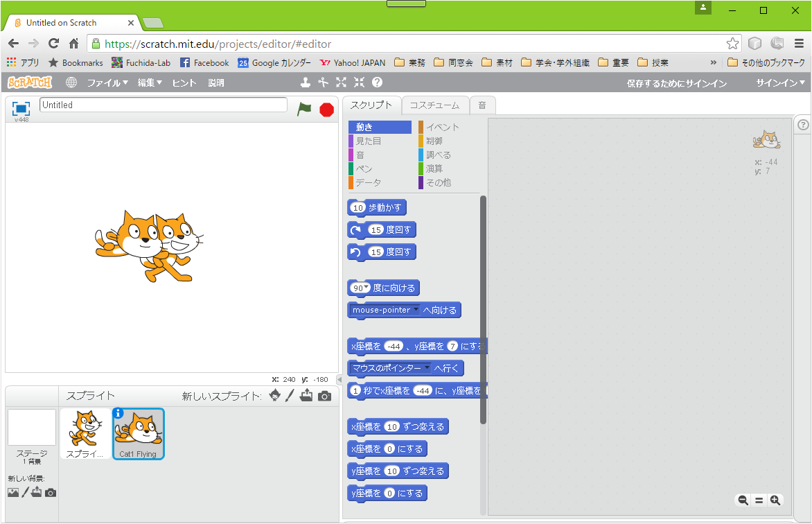
Task: Open the language globe menu
Action: (x=71, y=82)
